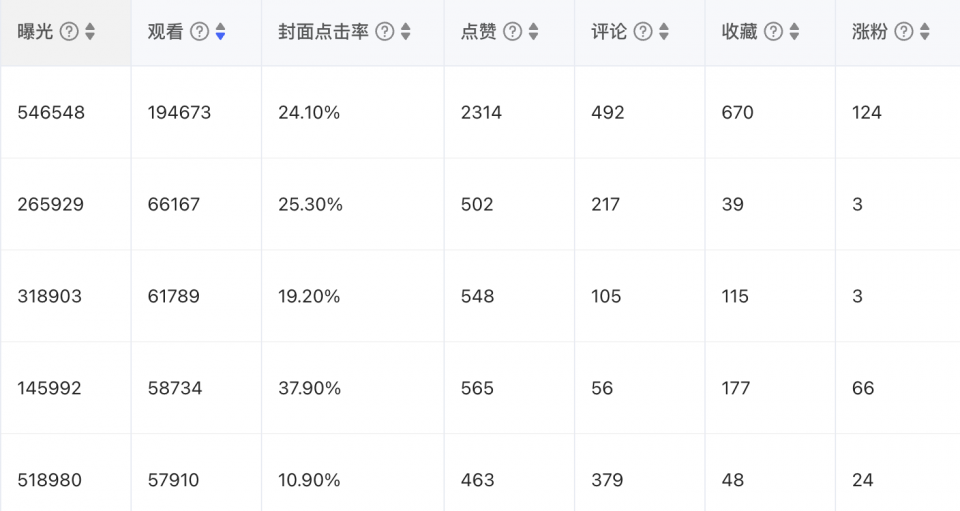Click the views value 194673

(179, 113)
